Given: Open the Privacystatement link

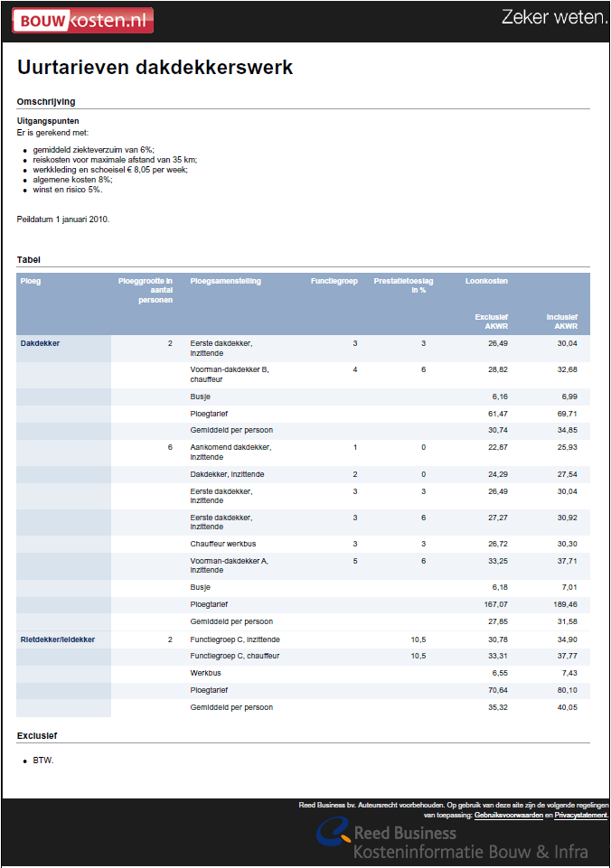Looking at the screenshot, I should tap(581, 816).
